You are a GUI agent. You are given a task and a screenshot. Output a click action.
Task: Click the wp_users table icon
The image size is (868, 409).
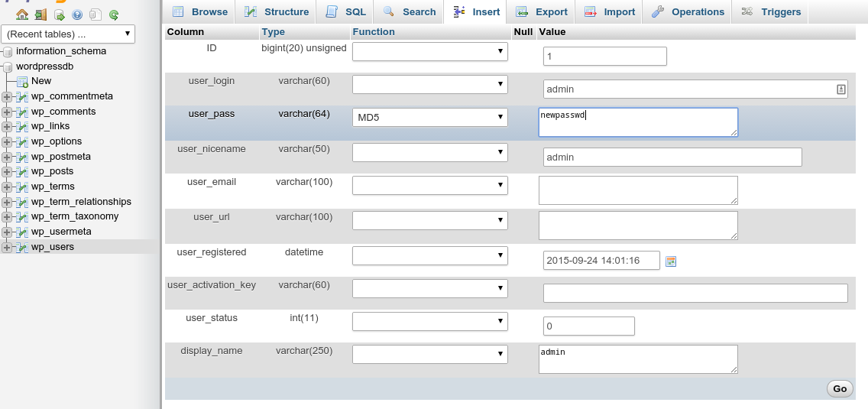tap(22, 247)
